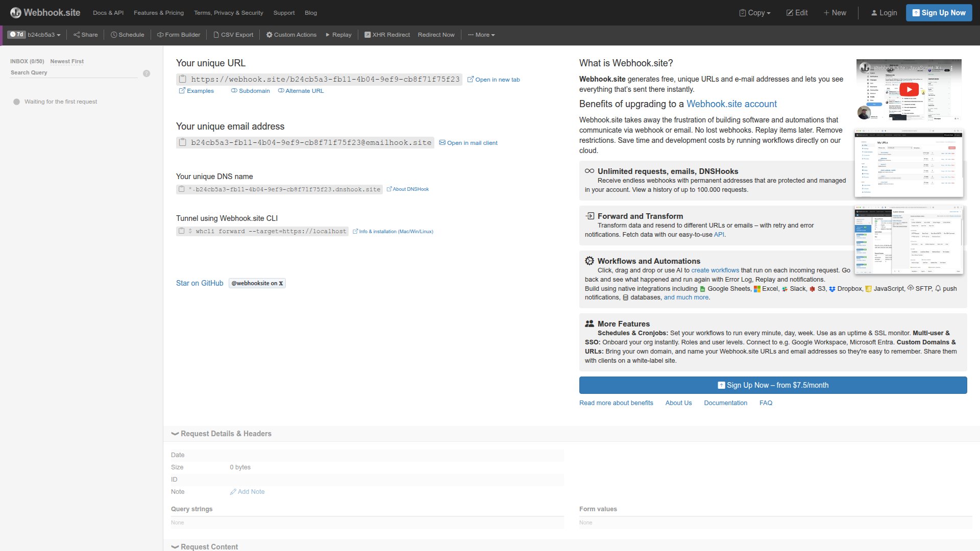Select the email address text field
Image resolution: width=980 pixels, height=551 pixels.
coord(311,142)
